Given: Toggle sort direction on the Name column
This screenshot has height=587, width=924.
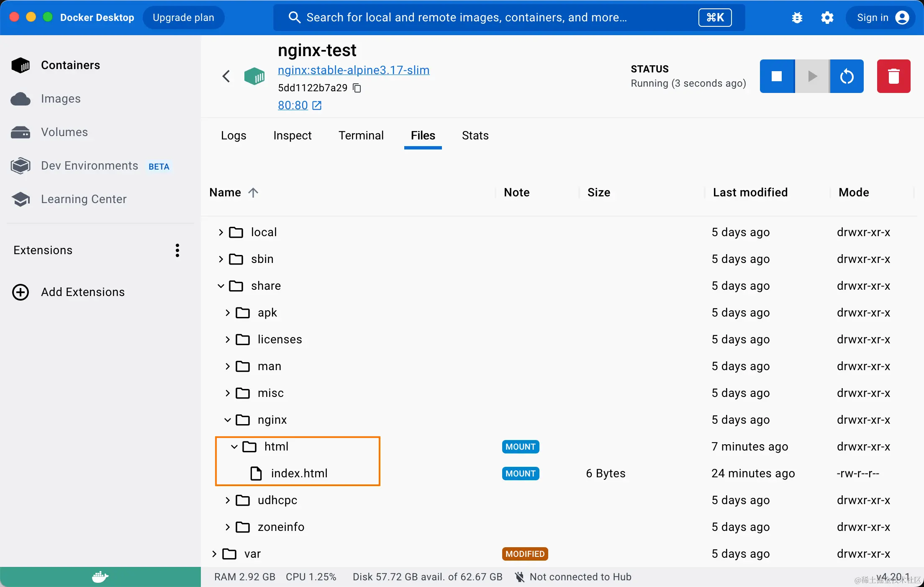Looking at the screenshot, I should tap(253, 193).
